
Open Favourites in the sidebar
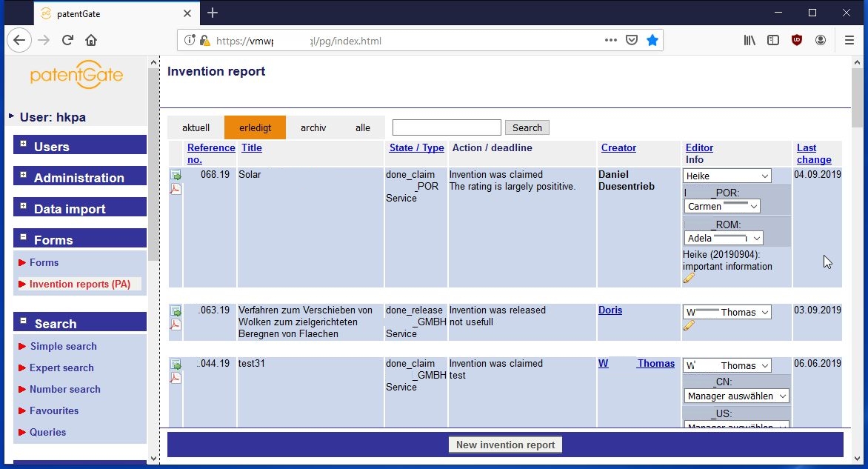point(54,411)
